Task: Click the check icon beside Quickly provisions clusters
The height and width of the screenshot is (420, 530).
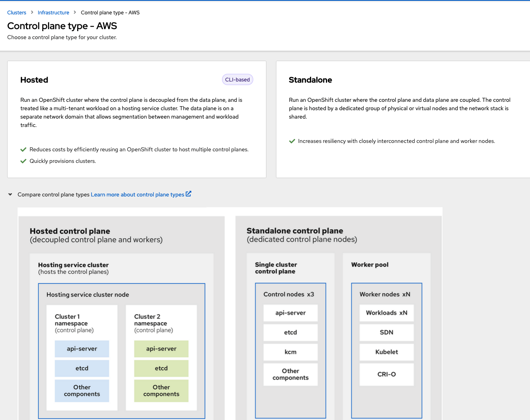Action: (x=23, y=161)
